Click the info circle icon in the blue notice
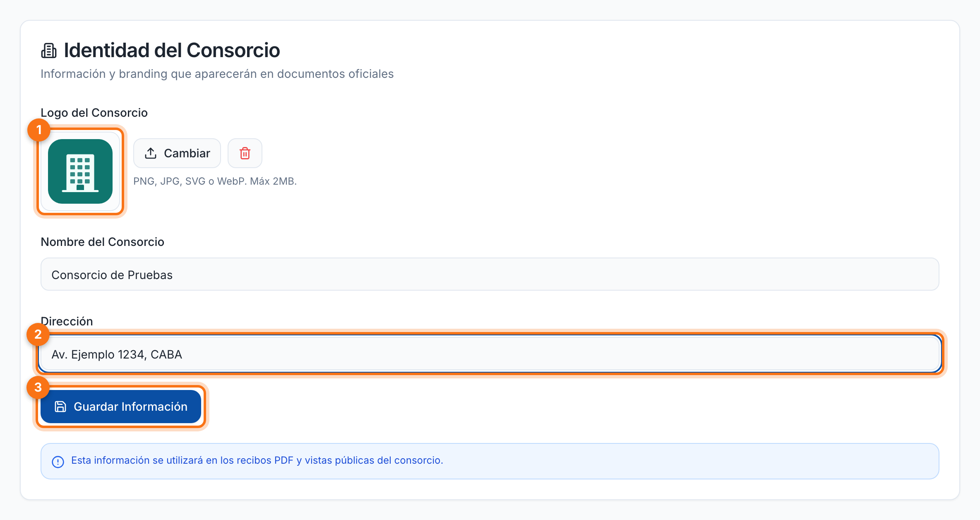The image size is (980, 520). pos(58,462)
